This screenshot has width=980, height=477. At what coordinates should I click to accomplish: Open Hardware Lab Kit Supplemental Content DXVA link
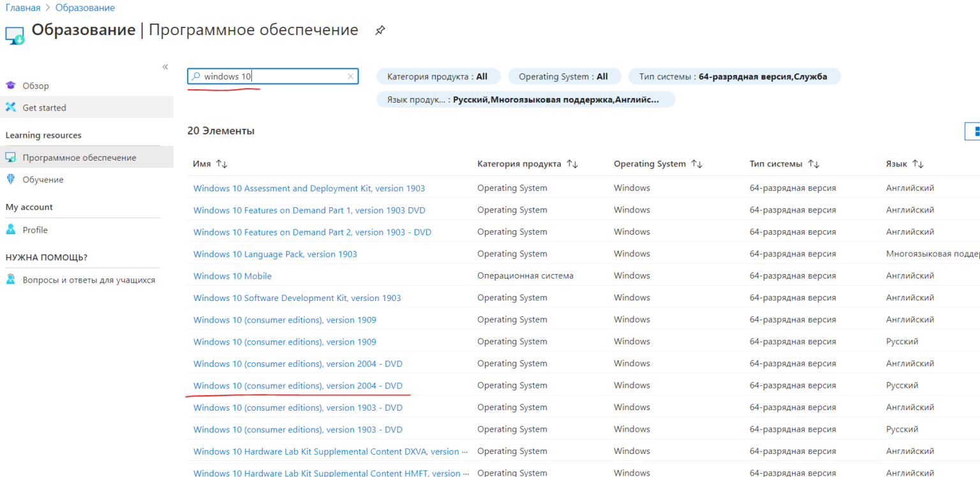click(x=330, y=451)
